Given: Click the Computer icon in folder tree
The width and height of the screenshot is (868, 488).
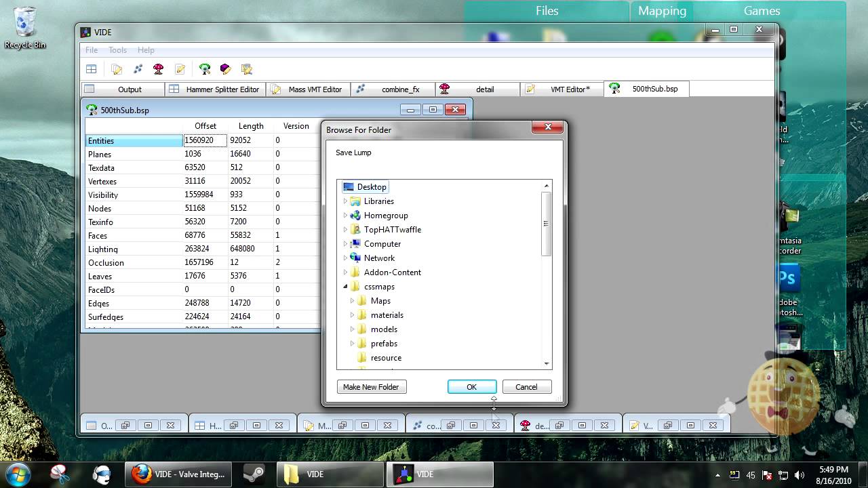Looking at the screenshot, I should (x=355, y=244).
